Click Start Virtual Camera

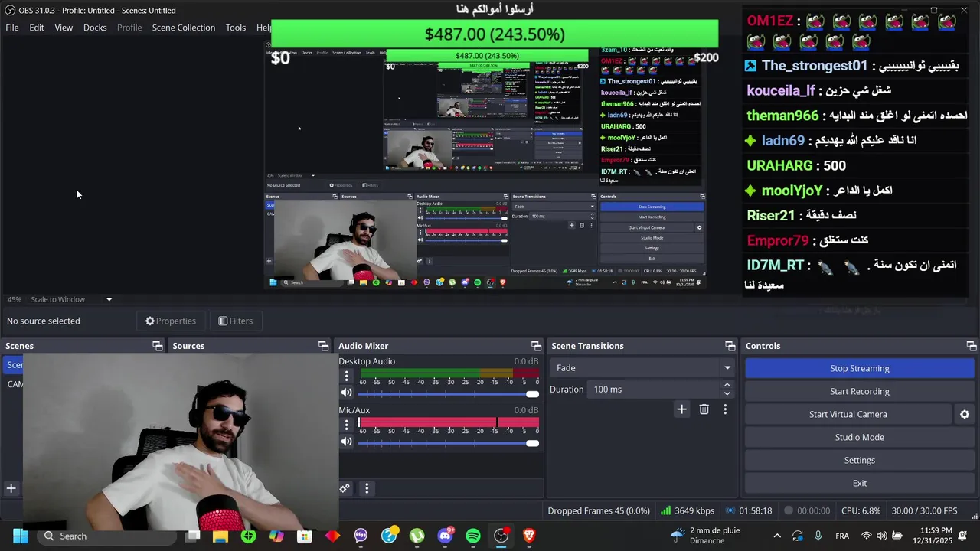point(848,414)
